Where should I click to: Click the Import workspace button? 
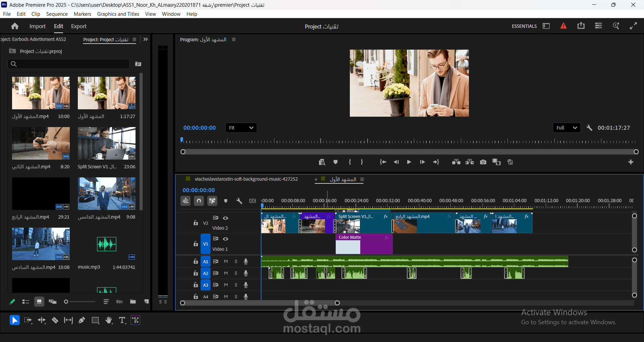[38, 26]
